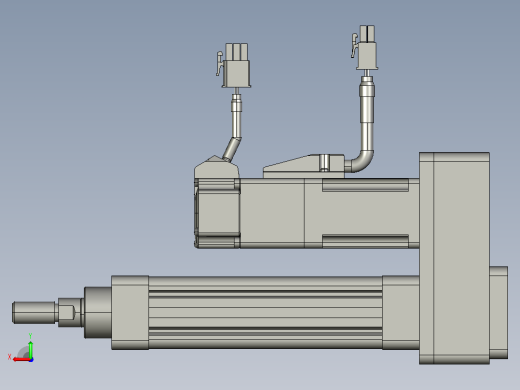
Task: Select the blue Z axis origin dot
Action: coord(31,360)
